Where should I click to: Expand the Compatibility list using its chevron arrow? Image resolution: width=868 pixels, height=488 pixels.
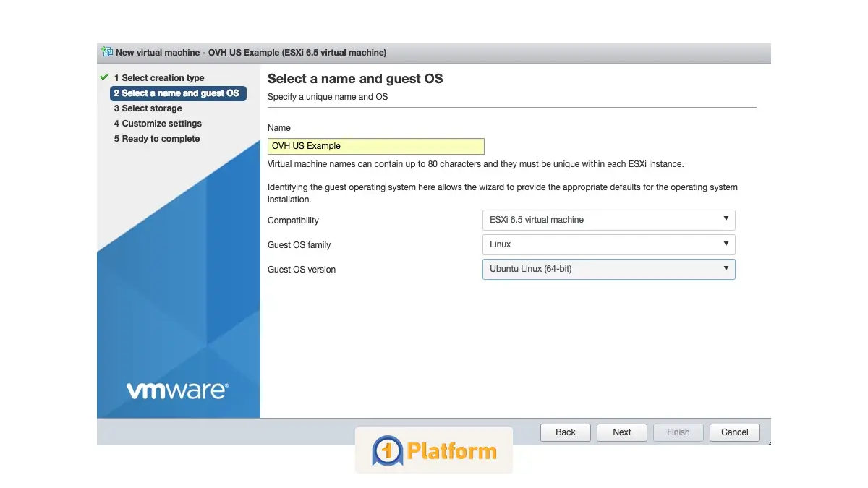[726, 220]
